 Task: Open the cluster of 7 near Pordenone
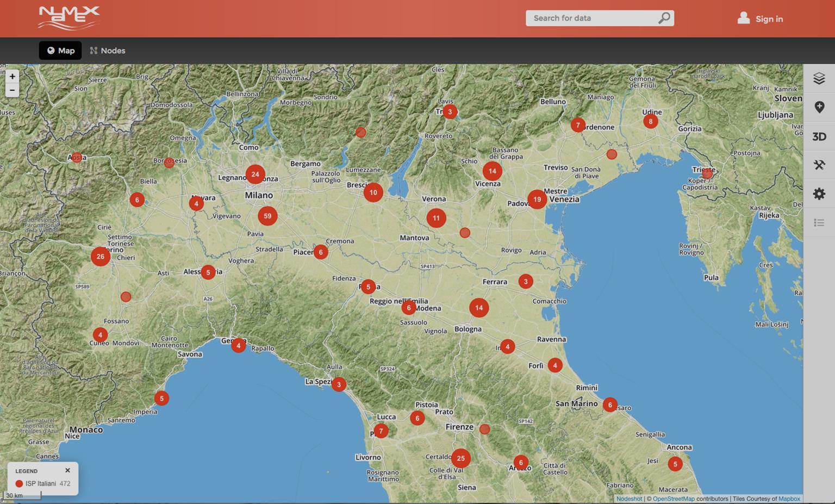(x=578, y=125)
